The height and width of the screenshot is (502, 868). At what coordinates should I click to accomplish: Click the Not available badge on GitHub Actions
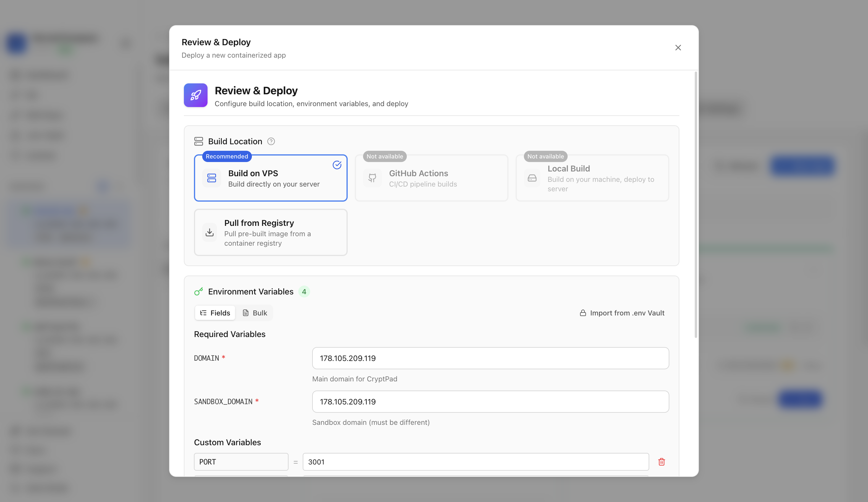coord(385,156)
